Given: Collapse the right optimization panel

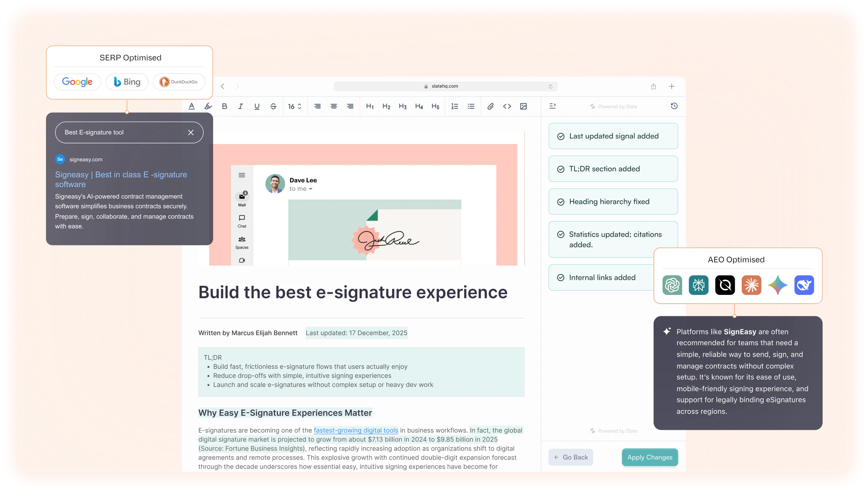Looking at the screenshot, I should [553, 106].
